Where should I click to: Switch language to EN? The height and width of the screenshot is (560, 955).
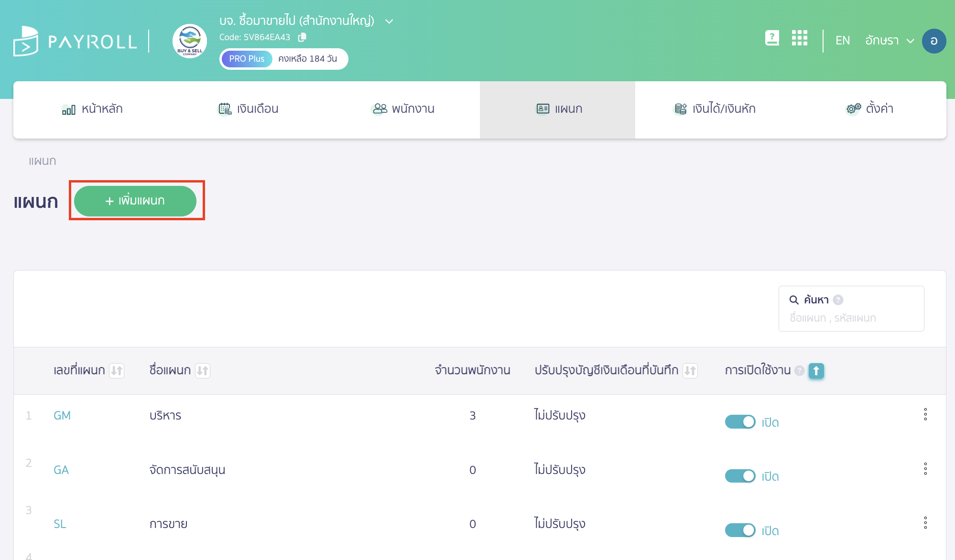842,40
